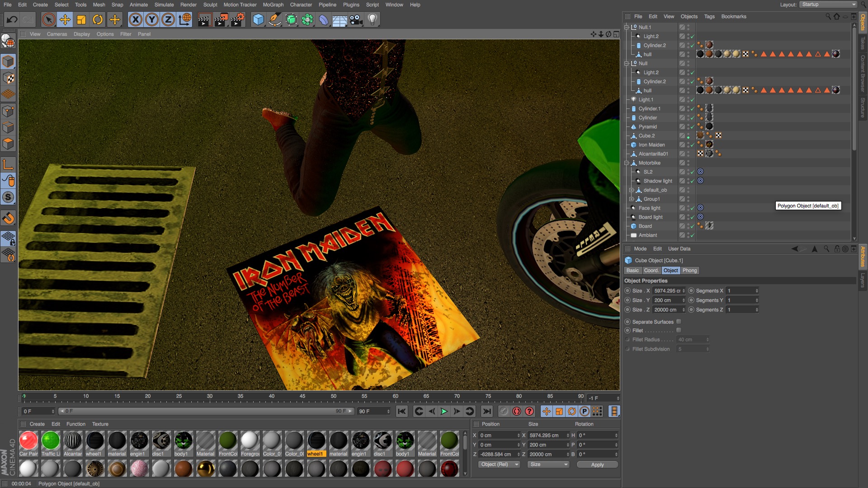
Task: Enable the Separate Surfaces checkbox
Action: (x=679, y=322)
